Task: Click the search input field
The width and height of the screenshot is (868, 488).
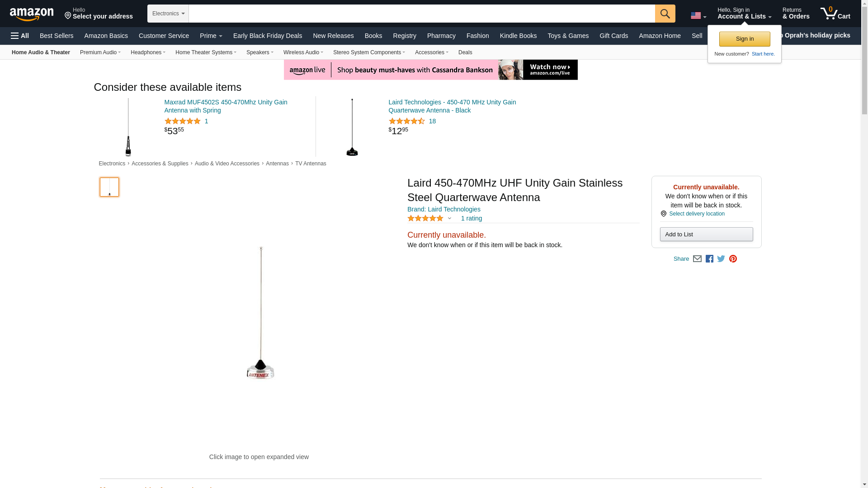Action: (422, 14)
